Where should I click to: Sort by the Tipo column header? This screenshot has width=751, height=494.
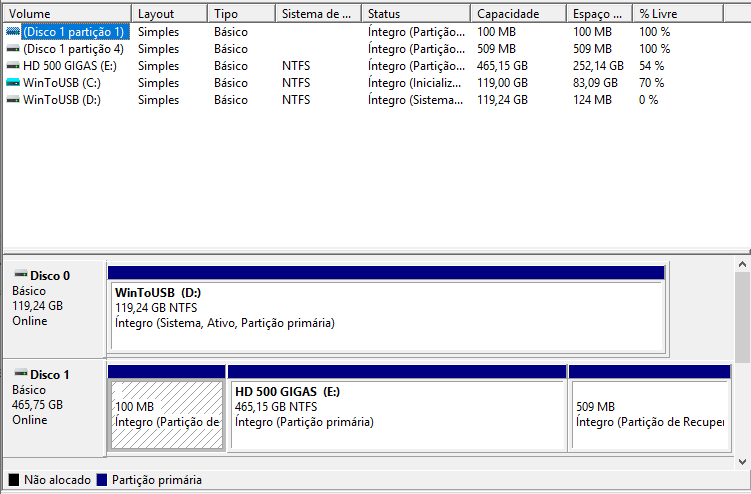pos(242,14)
